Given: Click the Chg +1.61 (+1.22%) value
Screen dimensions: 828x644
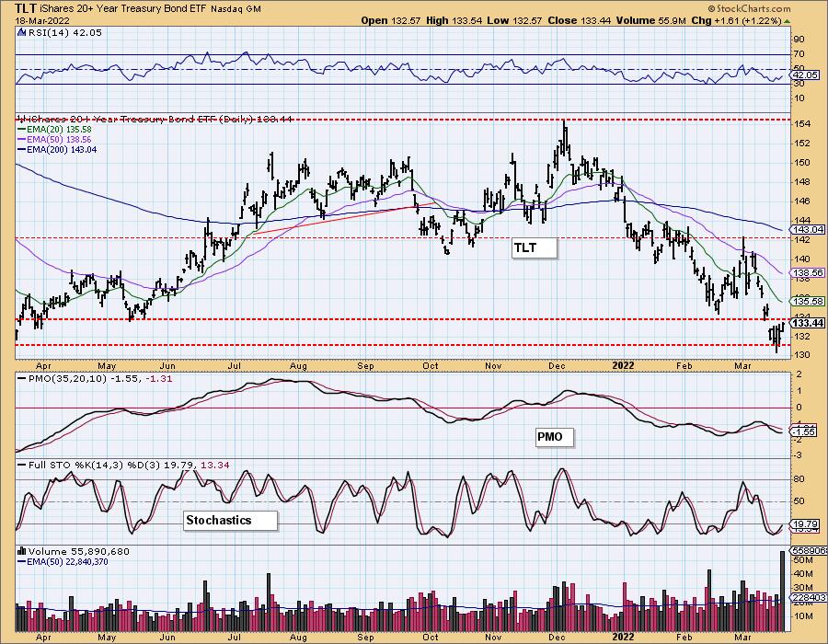Looking at the screenshot, I should [x=736, y=20].
